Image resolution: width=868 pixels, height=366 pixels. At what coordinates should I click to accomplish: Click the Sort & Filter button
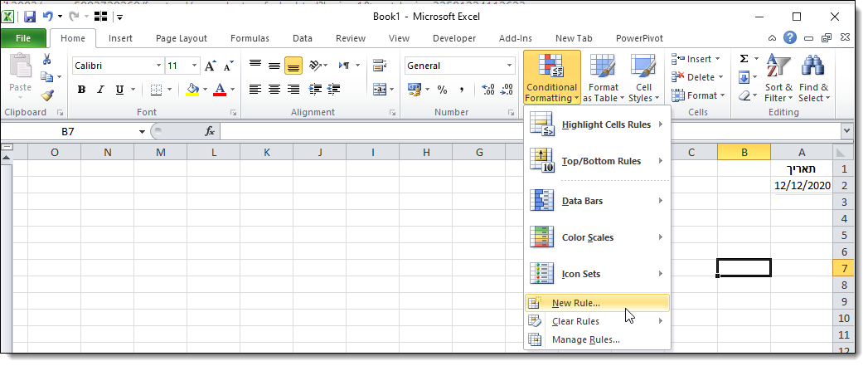click(778, 80)
